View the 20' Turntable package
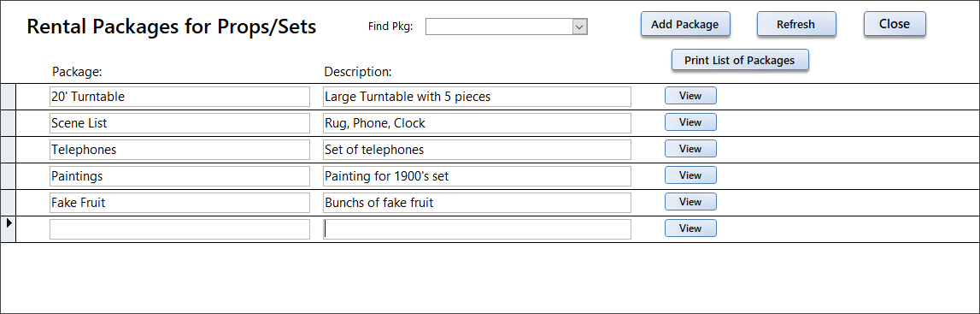 (x=690, y=96)
